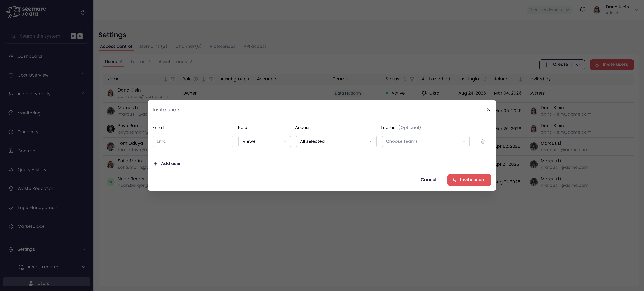Close the Invite users dialog
The image size is (644, 291).
tap(488, 110)
